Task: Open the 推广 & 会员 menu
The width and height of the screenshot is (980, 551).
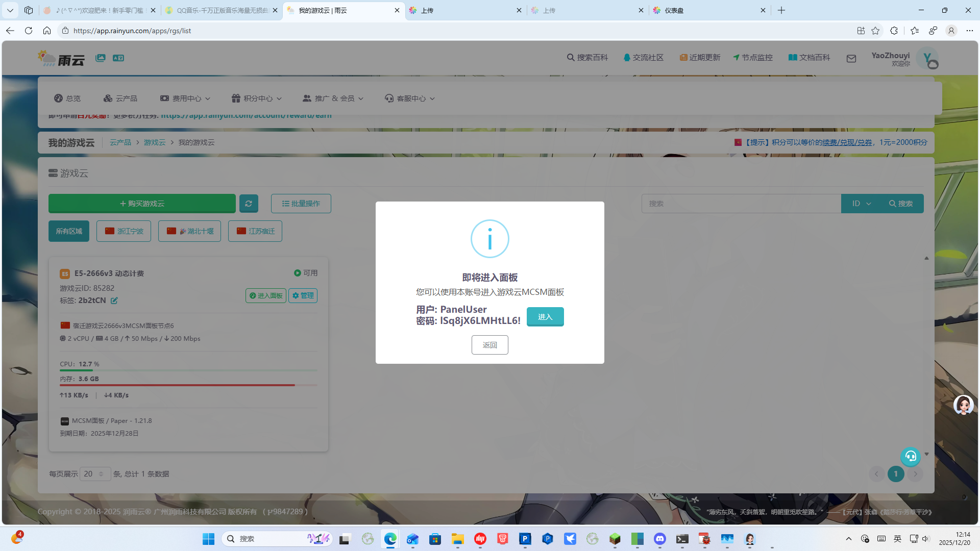Action: click(333, 98)
